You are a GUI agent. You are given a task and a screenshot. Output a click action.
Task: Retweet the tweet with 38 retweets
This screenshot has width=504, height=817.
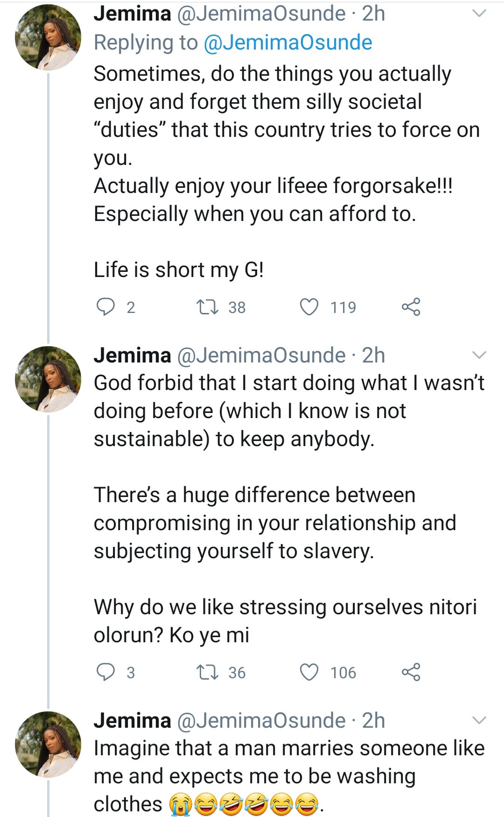206,307
